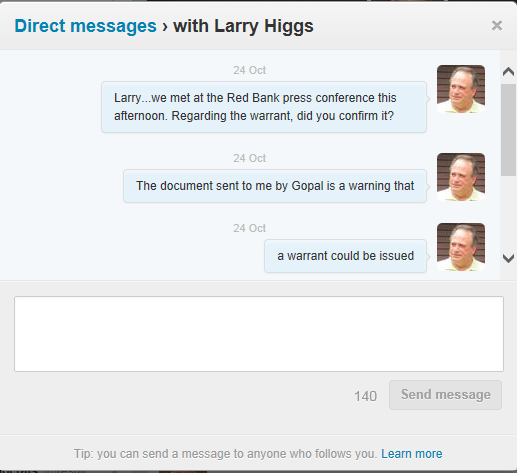Go back to Direct messages list
This screenshot has width=517, height=473.
85,26
